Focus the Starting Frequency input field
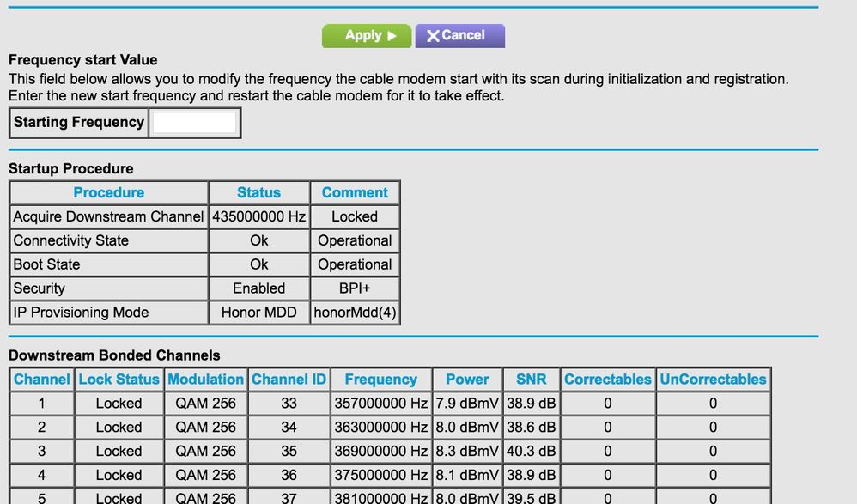This screenshot has width=857, height=504. coord(194,123)
